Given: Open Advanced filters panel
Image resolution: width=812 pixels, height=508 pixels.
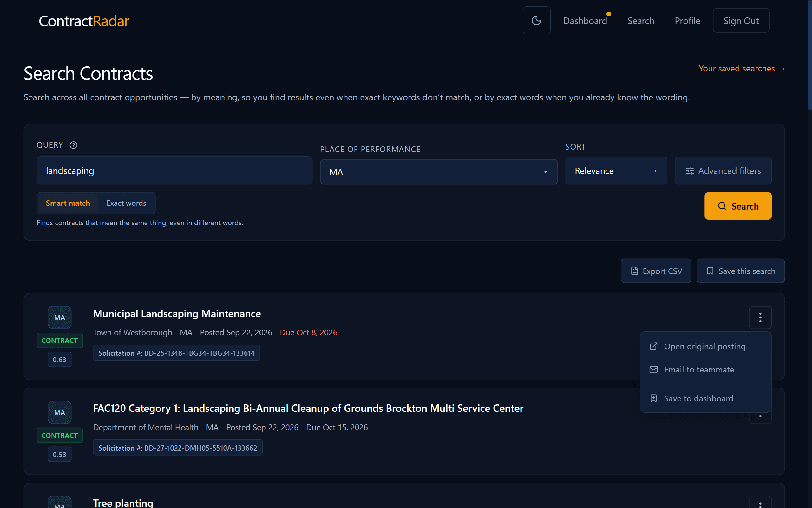Looking at the screenshot, I should (723, 171).
